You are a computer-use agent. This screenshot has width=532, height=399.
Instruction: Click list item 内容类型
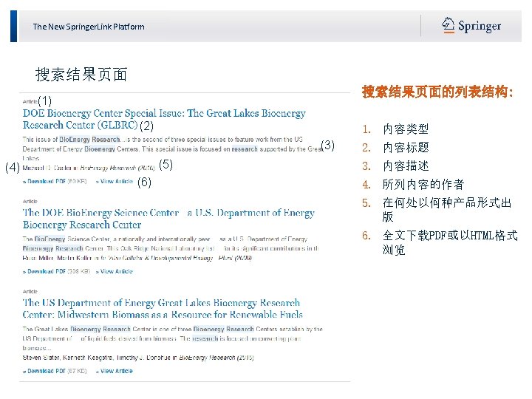click(x=406, y=129)
